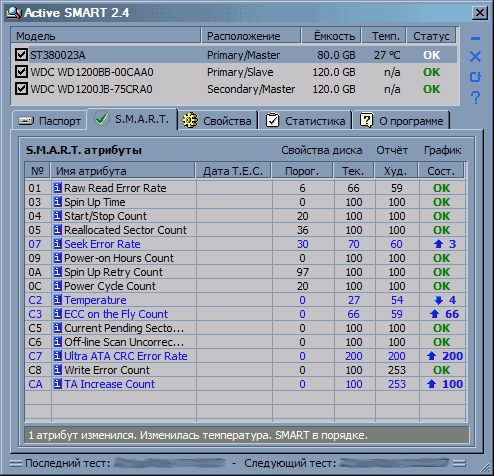Click the blue restore arrow icon
This screenshot has height=476, width=494.
coord(475,77)
